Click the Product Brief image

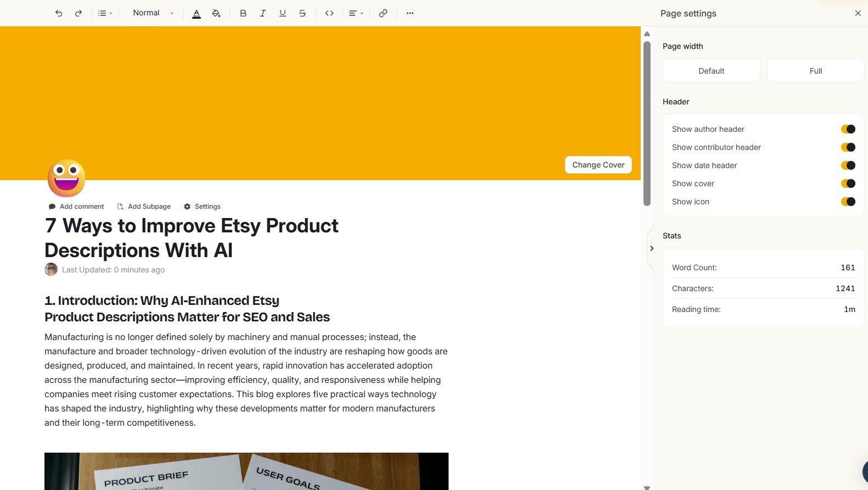247,471
